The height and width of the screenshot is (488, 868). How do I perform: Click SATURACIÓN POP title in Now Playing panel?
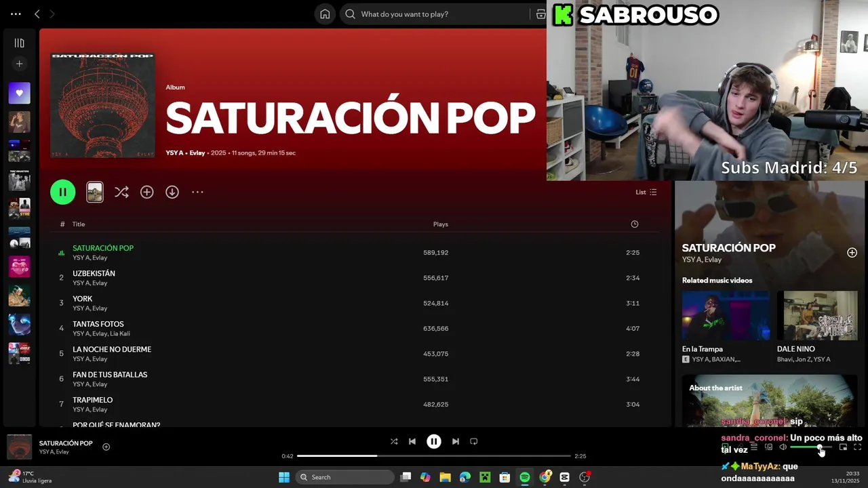coord(728,248)
